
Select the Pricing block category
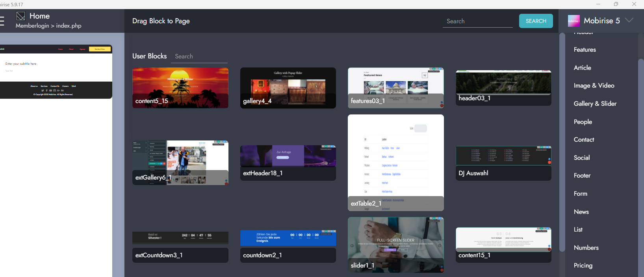(583, 266)
